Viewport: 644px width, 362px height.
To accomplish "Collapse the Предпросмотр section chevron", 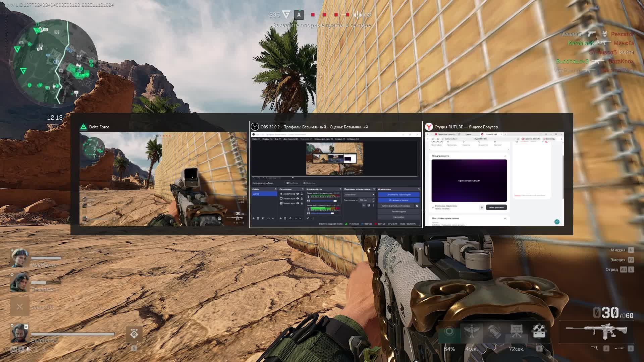I will [505, 156].
